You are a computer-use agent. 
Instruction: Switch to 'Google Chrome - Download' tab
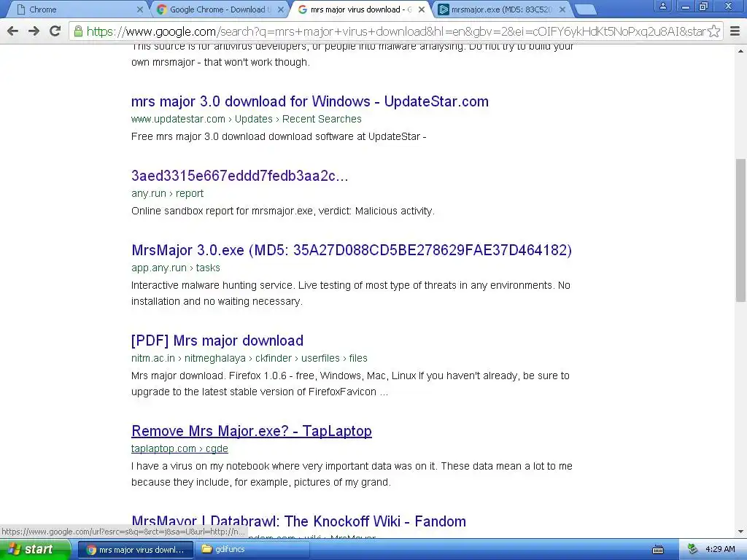218,9
